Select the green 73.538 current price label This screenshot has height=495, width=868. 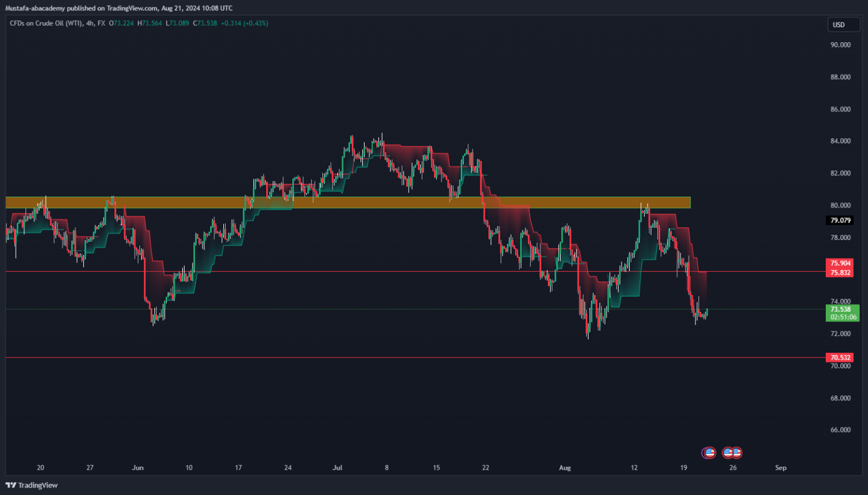click(841, 309)
